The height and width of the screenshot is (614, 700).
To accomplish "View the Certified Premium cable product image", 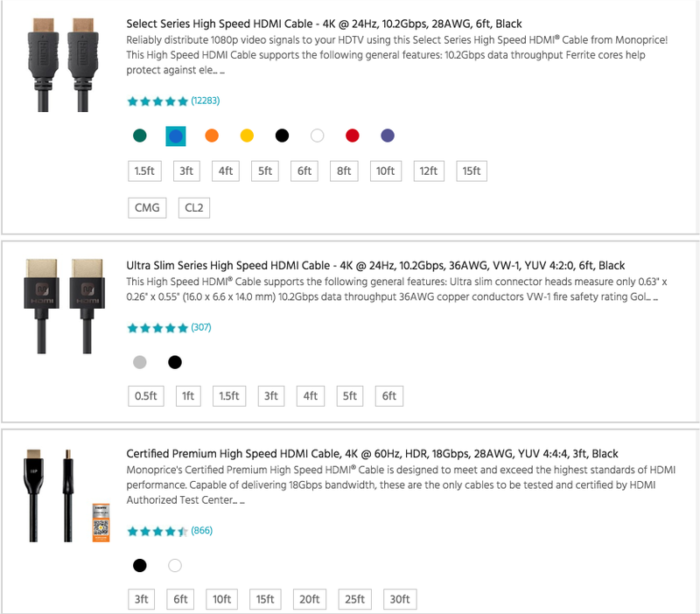I will [x=66, y=496].
